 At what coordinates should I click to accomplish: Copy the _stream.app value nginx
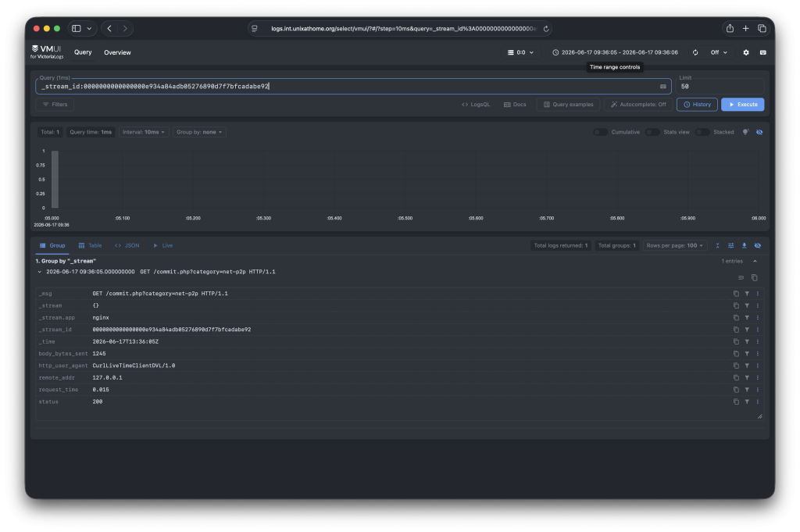coord(736,318)
